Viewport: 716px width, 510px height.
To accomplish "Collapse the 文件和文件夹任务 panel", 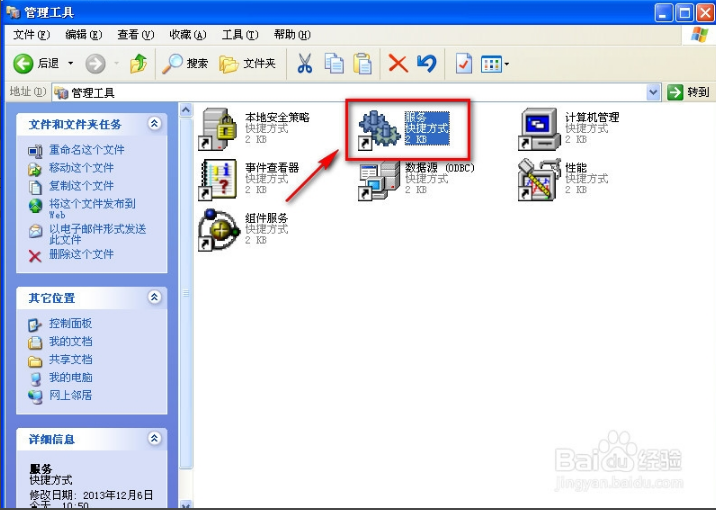I will point(154,124).
